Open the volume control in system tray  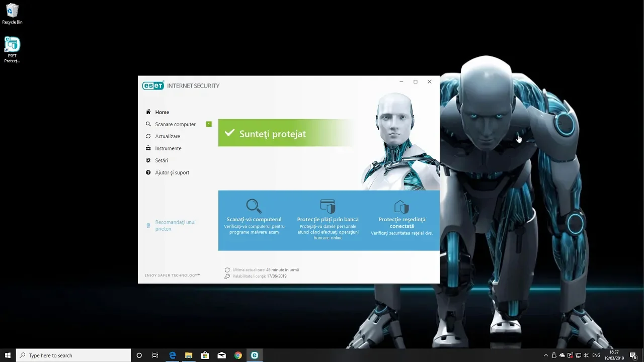click(x=586, y=355)
